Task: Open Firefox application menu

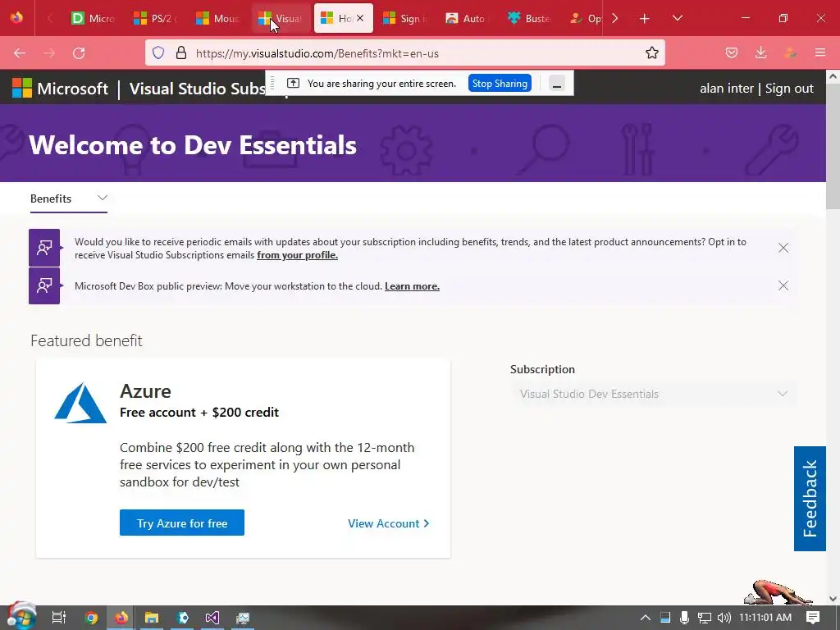Action: coord(819,53)
